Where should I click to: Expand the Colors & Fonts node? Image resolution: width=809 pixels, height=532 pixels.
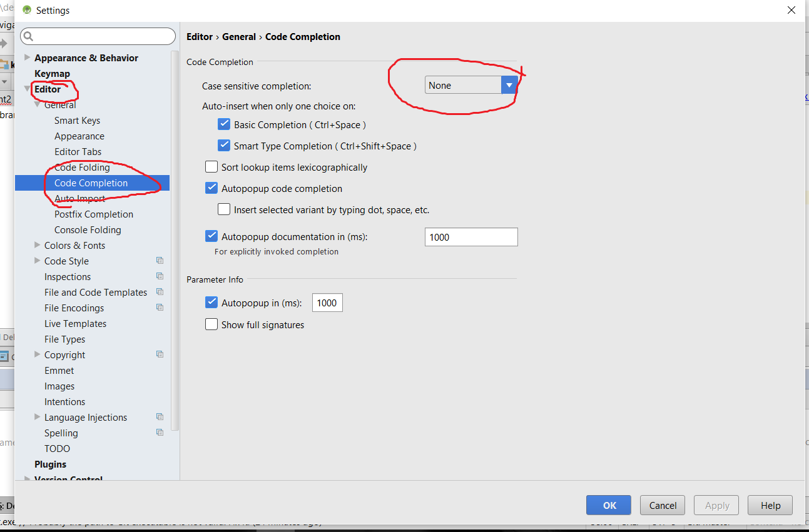[x=38, y=245]
